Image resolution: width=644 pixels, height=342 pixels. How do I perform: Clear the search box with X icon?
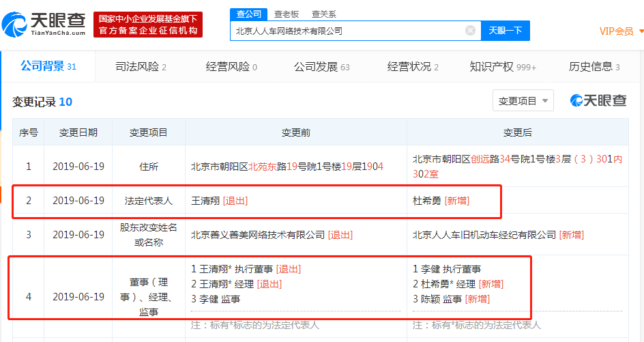click(x=470, y=31)
